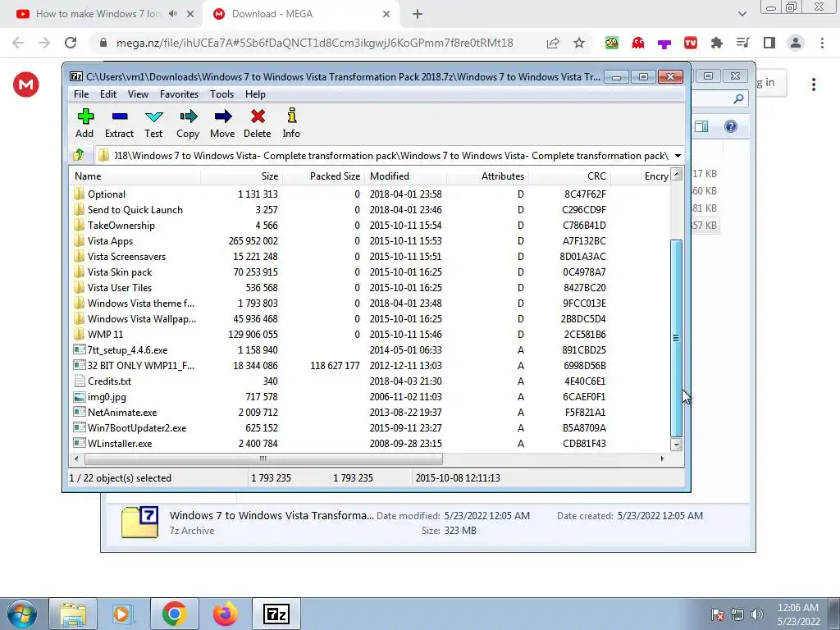840x630 pixels.
Task: Click the Add toolbar icon in 7-Zip
Action: tap(84, 123)
